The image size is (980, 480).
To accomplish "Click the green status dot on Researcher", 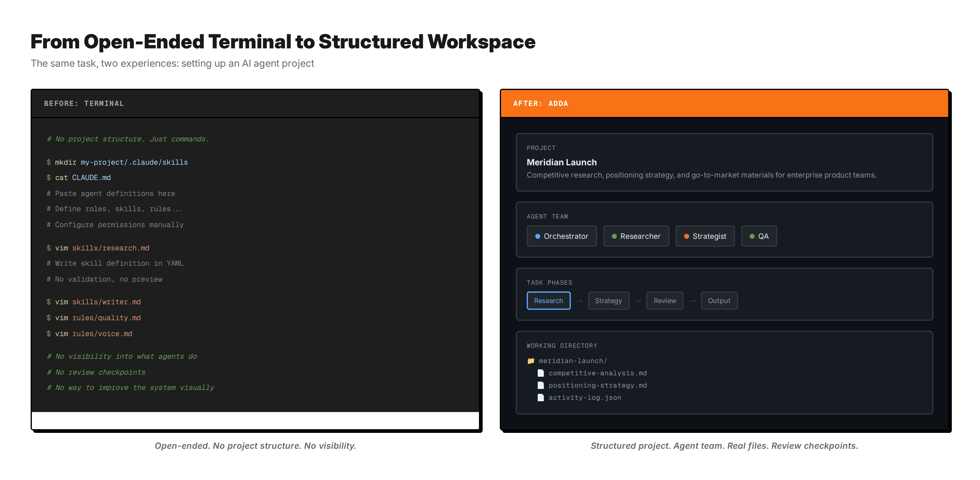I will (614, 236).
